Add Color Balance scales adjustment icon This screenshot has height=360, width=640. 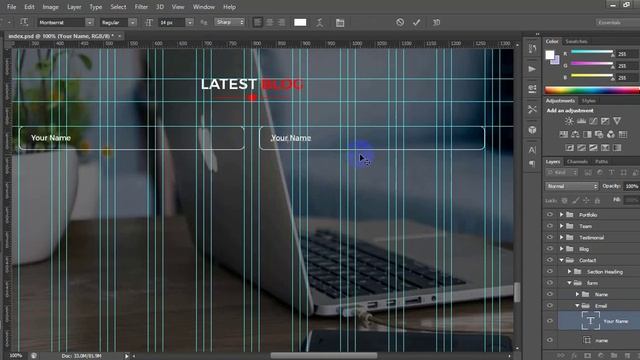pos(575,134)
